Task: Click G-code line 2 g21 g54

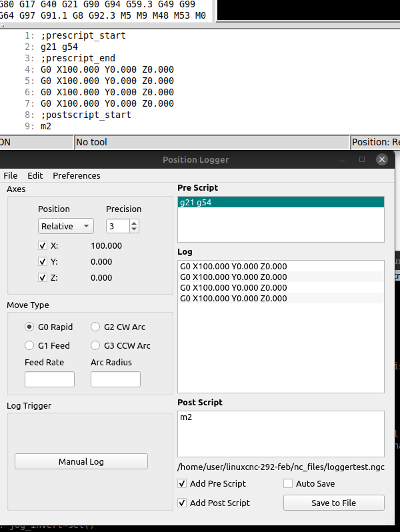Action: [x=59, y=47]
